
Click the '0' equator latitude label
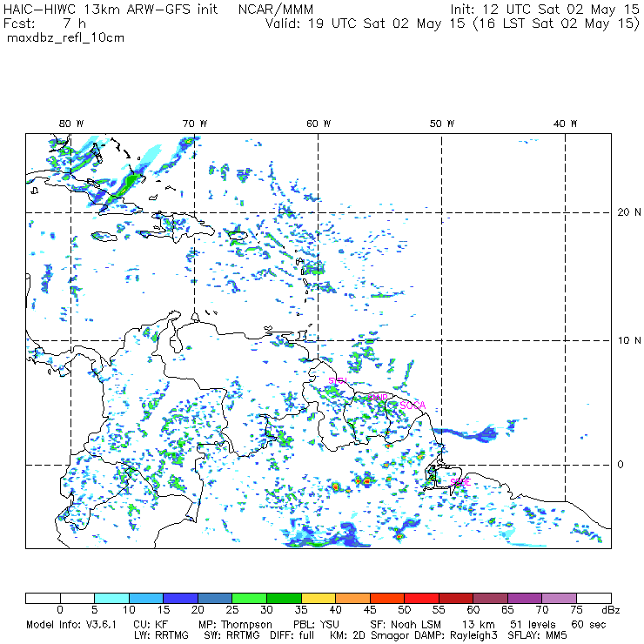(x=621, y=465)
